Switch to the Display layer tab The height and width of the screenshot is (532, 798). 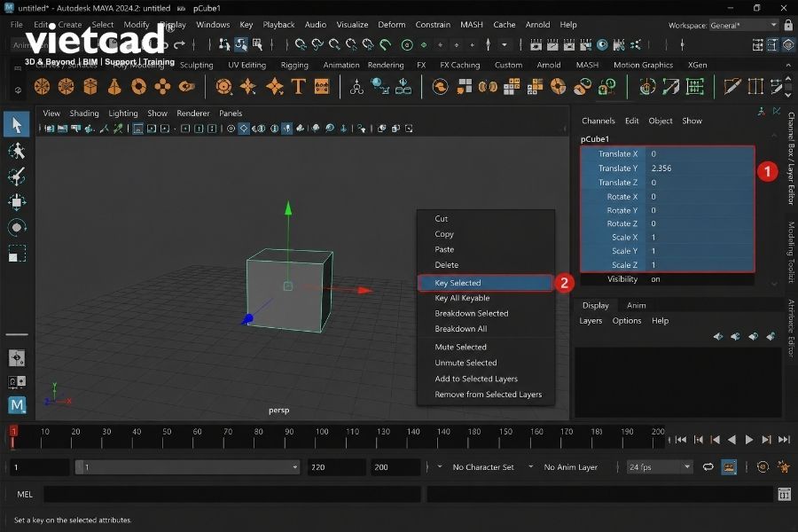pos(596,305)
